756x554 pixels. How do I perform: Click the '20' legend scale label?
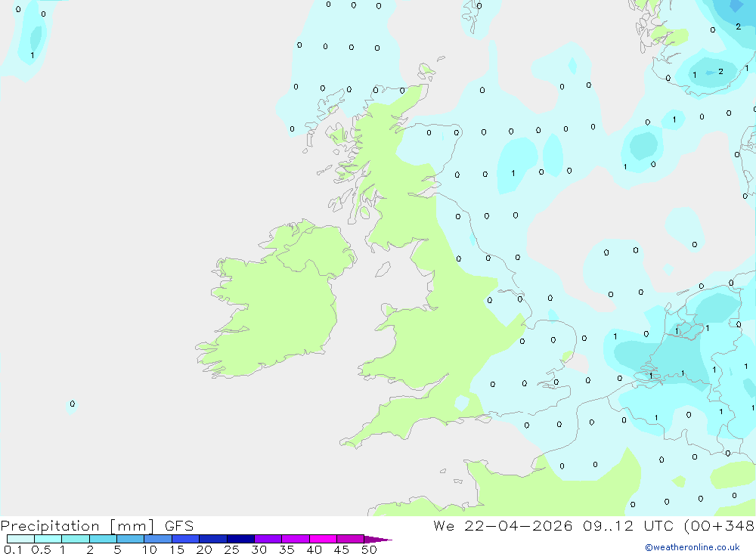click(x=204, y=549)
